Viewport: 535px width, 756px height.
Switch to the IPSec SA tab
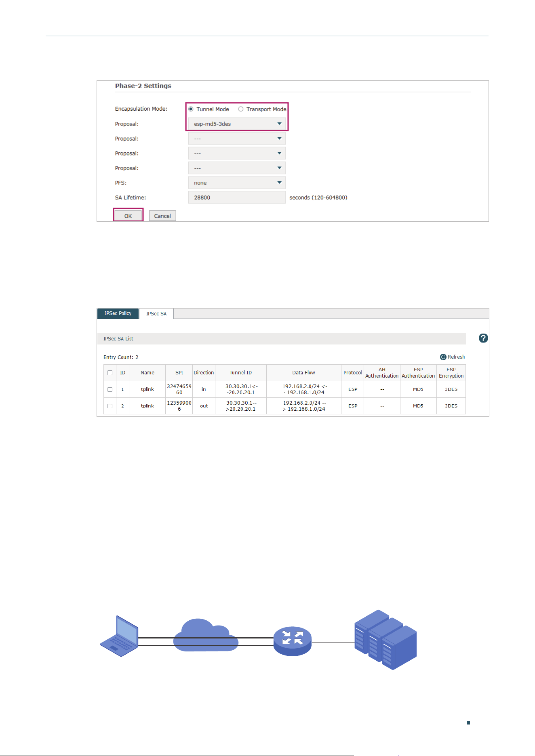click(156, 314)
